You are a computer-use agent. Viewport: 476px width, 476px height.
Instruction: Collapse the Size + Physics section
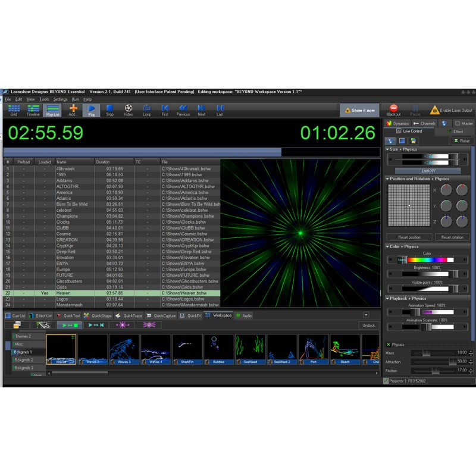click(387, 149)
